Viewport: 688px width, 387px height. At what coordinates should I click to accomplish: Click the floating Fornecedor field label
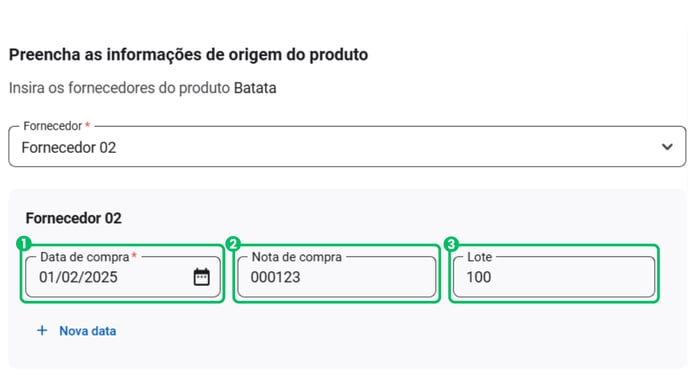(x=53, y=126)
